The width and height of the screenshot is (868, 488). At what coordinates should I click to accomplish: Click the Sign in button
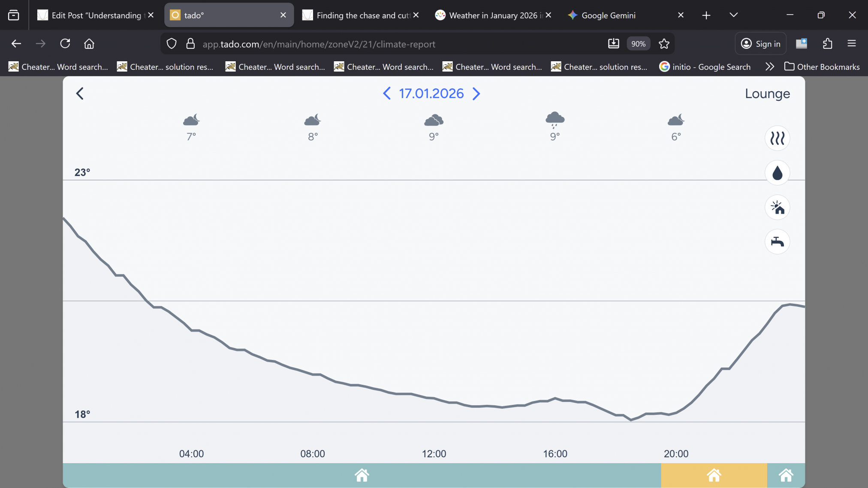[761, 44]
